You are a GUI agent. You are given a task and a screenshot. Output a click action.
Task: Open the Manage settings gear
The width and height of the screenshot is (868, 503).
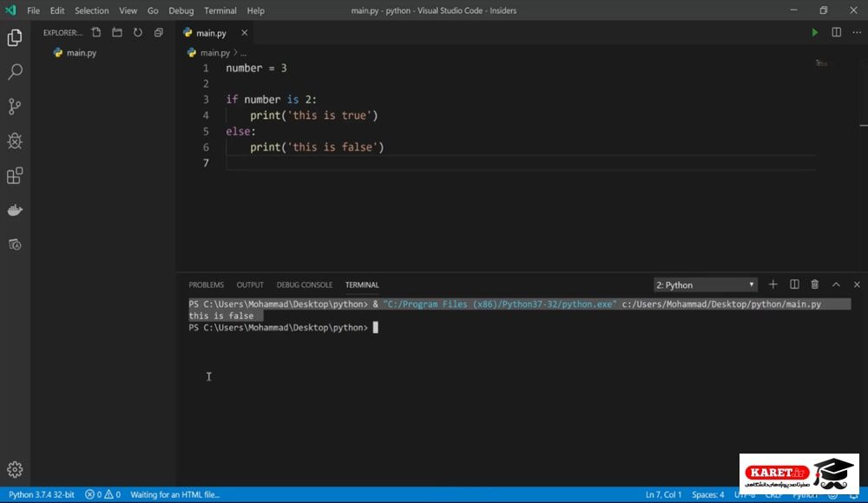click(x=15, y=469)
